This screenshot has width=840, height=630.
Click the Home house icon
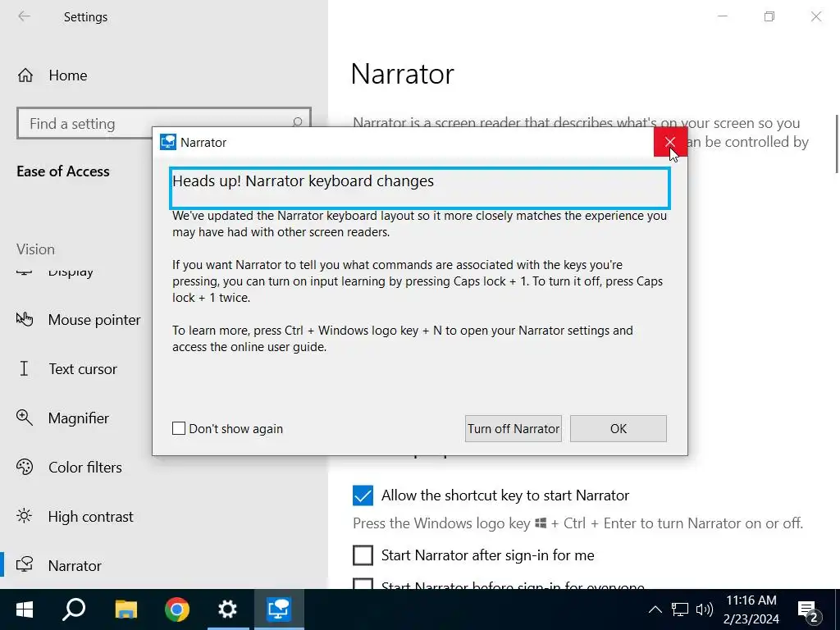tap(25, 75)
